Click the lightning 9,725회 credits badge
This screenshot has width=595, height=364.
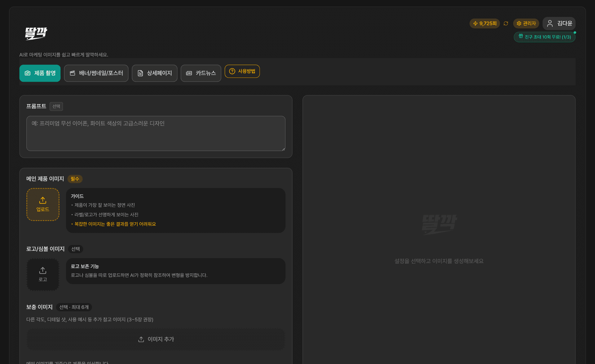pos(485,24)
